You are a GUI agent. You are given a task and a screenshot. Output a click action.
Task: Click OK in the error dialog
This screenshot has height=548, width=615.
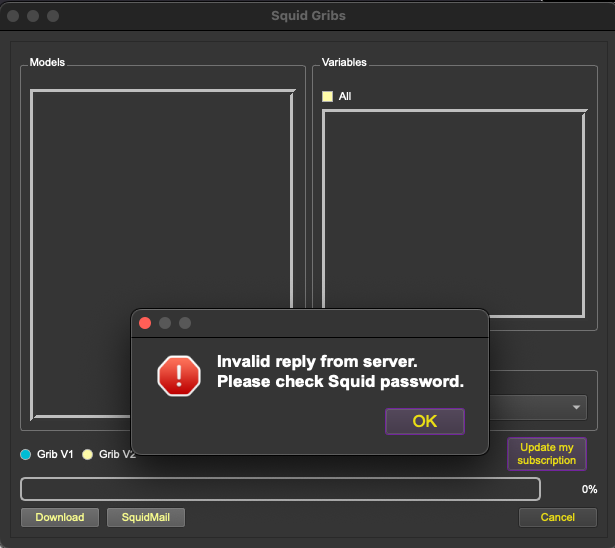425,421
